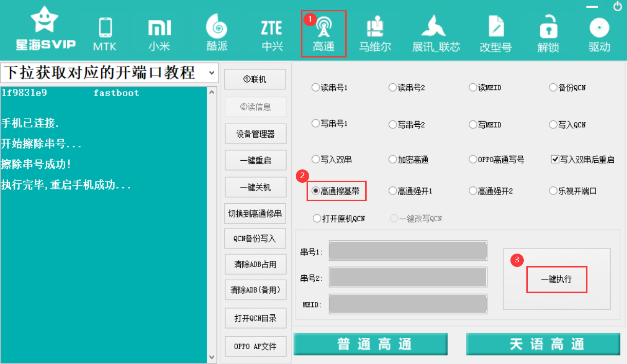627x364 pixels.
Task: Uncheck 写入双串后重启 checkbox
Action: tap(555, 159)
